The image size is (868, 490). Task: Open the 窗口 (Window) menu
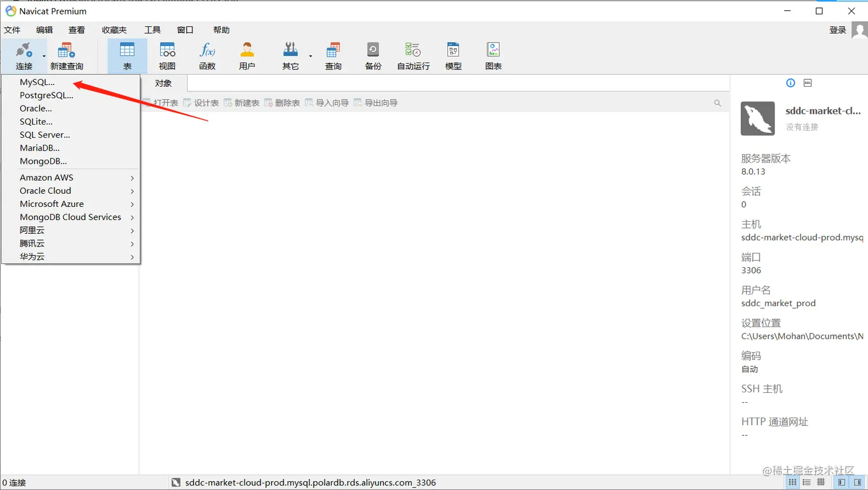[185, 30]
